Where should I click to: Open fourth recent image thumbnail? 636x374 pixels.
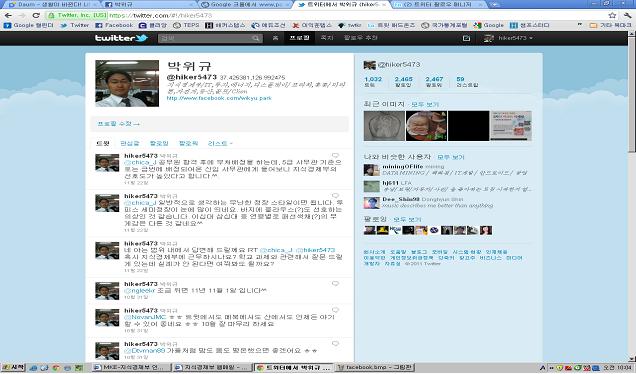[511, 126]
